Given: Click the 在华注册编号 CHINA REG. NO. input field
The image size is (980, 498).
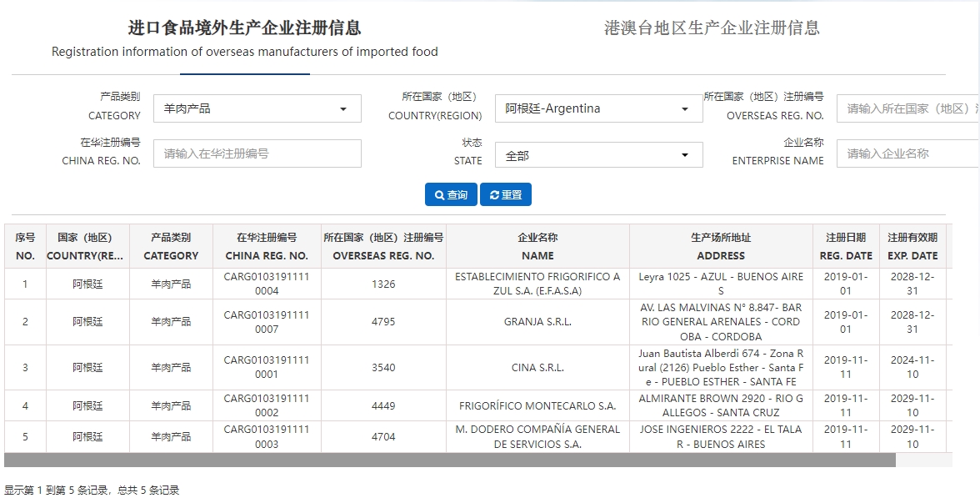Looking at the screenshot, I should (x=257, y=153).
